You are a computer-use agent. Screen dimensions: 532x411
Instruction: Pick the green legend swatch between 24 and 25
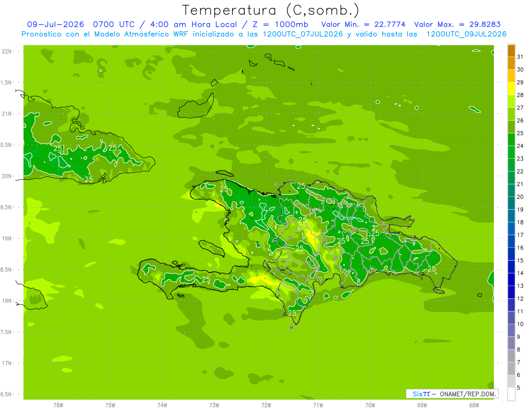point(511,140)
